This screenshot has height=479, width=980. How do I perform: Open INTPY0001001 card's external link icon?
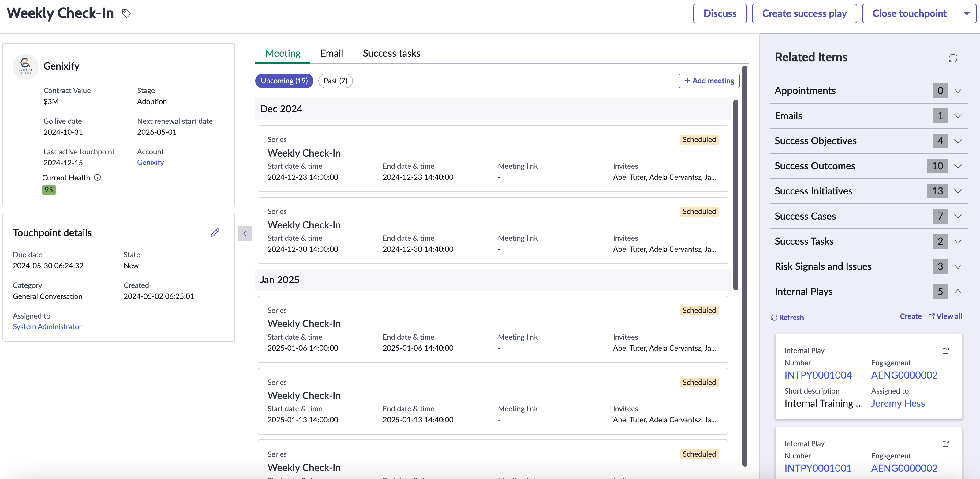[x=945, y=443]
